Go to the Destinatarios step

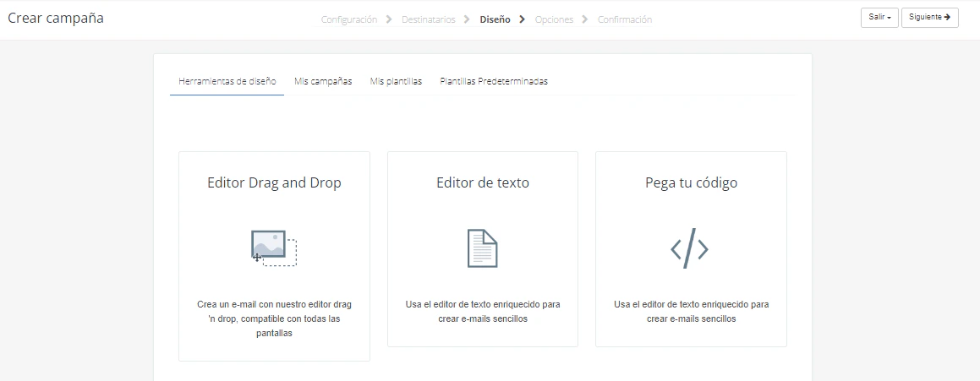(428, 19)
